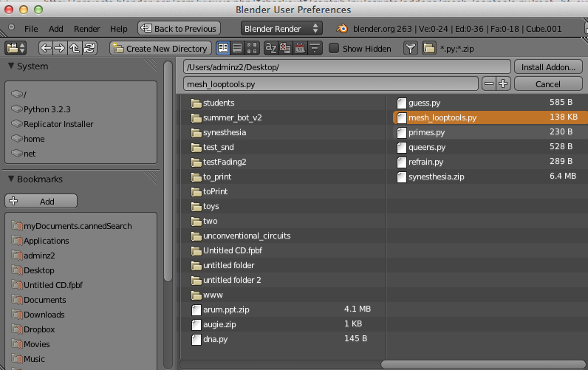Select net in System list
This screenshot has width=588, height=370.
click(x=81, y=154)
